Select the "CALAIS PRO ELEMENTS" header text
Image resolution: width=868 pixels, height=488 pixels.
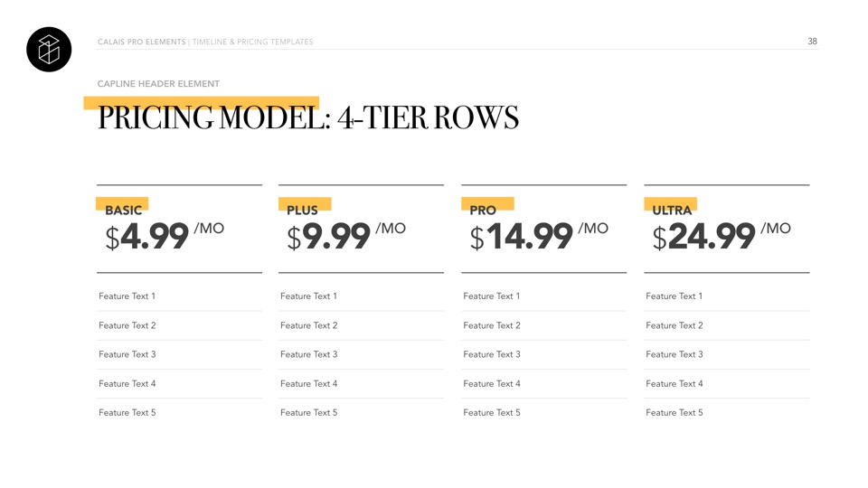(x=141, y=42)
